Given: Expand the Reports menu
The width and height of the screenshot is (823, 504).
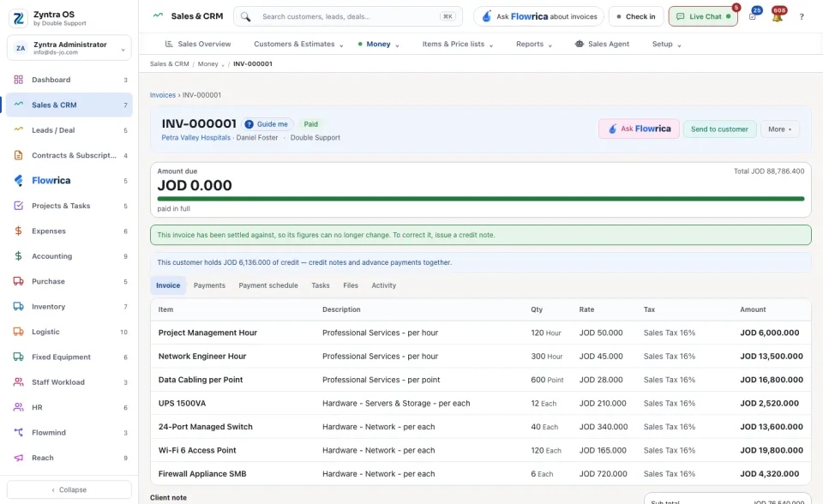Looking at the screenshot, I should pyautogui.click(x=534, y=44).
